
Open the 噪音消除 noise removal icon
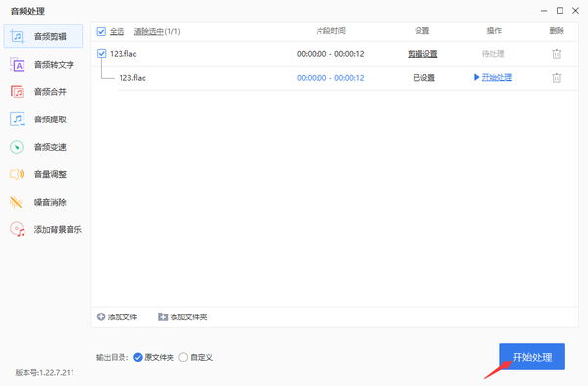16,202
